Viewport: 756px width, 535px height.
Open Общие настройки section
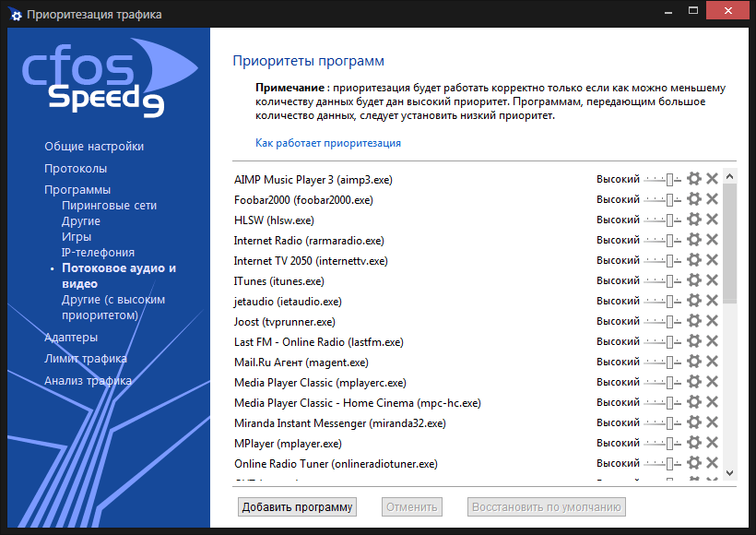(x=94, y=146)
